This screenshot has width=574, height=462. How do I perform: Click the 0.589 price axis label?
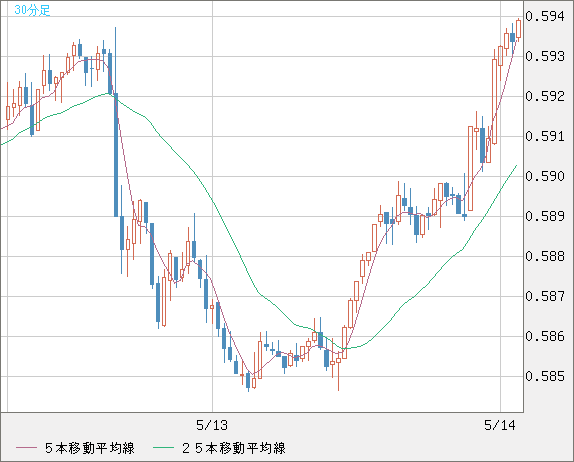point(545,216)
